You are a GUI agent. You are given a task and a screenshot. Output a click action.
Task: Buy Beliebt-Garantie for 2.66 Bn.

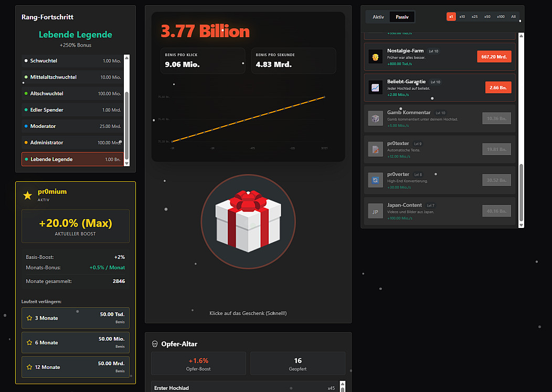498,88
